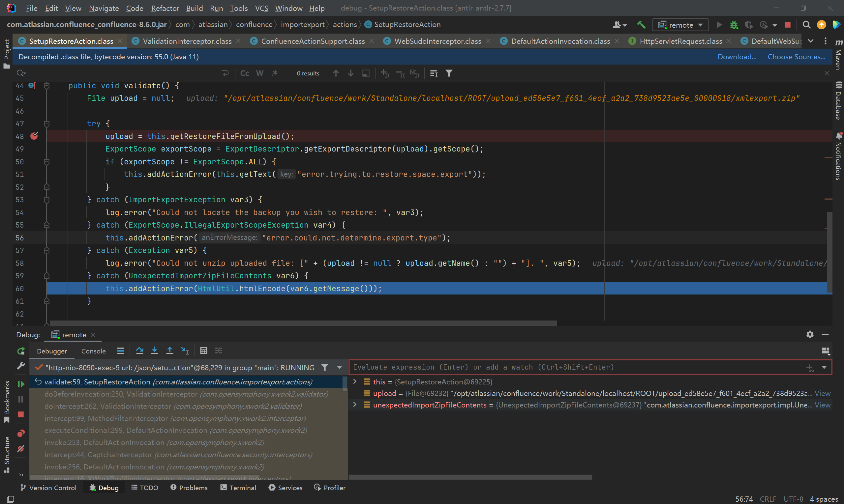
Task: Open the Problems tool window
Action: (x=189, y=488)
